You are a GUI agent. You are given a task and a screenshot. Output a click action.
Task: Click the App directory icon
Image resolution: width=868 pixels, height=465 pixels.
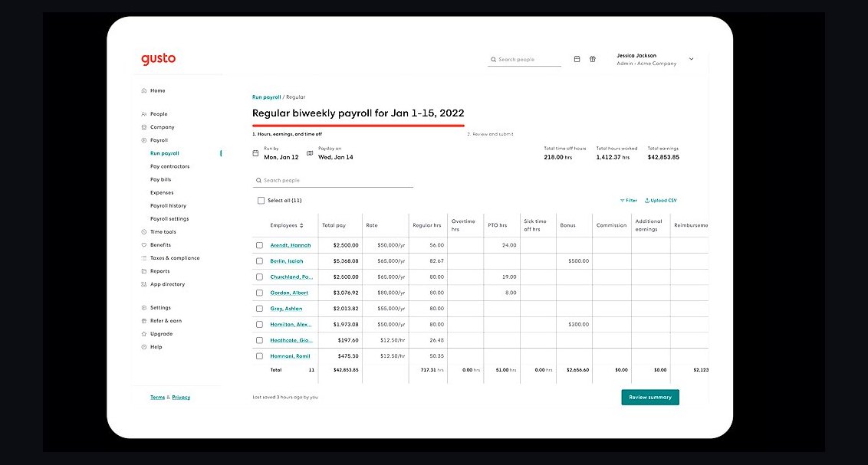click(144, 284)
